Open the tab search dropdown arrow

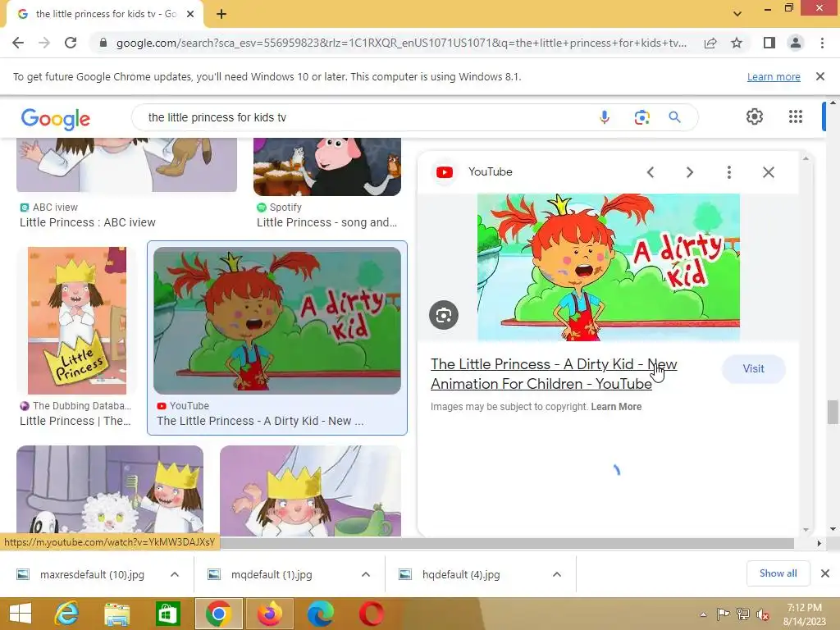click(x=737, y=14)
